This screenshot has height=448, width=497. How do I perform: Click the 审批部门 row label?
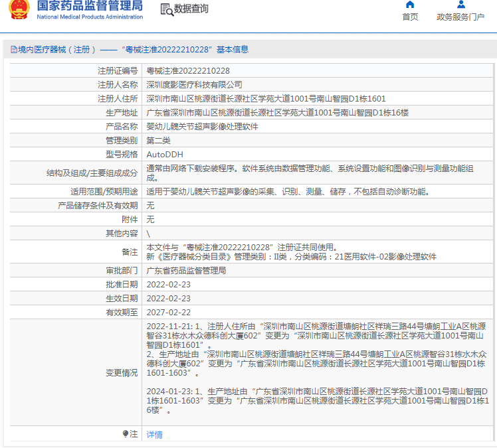pyautogui.click(x=122, y=270)
